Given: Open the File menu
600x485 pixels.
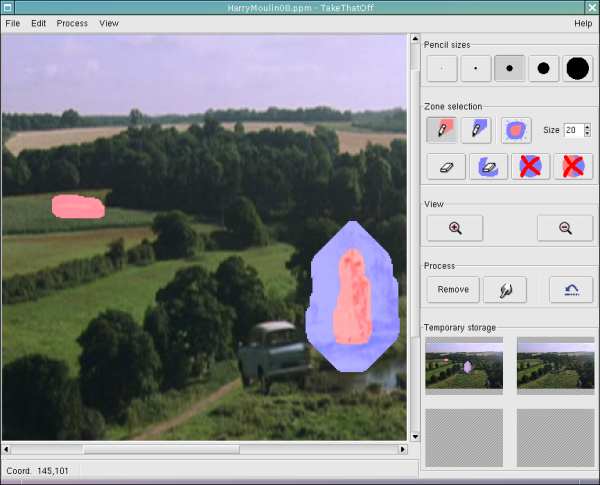Looking at the screenshot, I should click(x=13, y=23).
